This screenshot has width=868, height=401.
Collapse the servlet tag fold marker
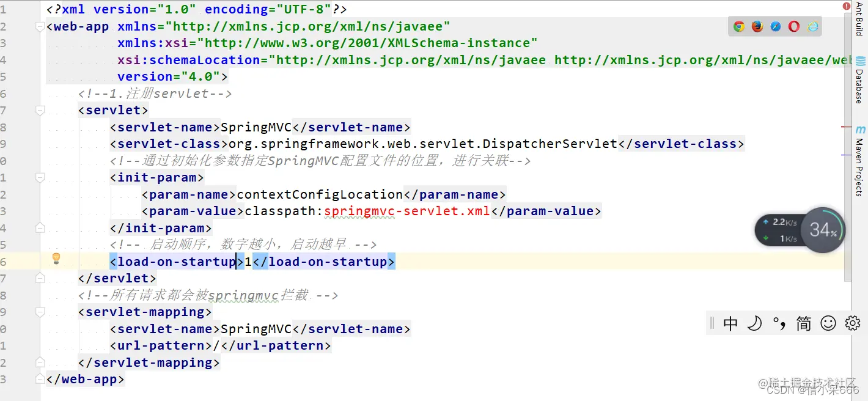tap(40, 111)
